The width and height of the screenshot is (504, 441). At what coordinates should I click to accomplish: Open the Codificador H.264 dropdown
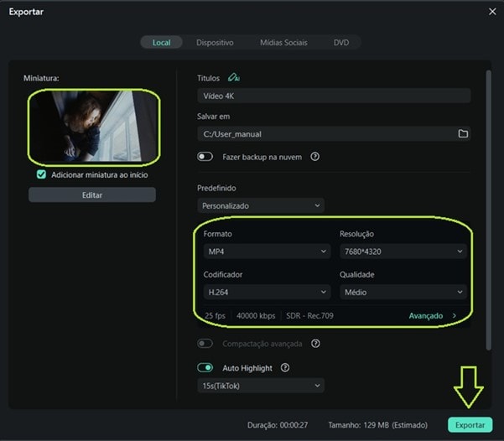tap(267, 292)
